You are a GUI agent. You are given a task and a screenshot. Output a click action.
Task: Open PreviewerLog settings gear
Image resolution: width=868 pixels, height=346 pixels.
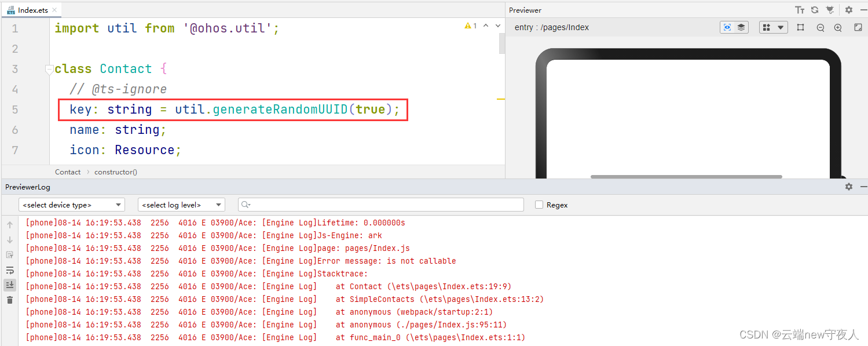(849, 187)
